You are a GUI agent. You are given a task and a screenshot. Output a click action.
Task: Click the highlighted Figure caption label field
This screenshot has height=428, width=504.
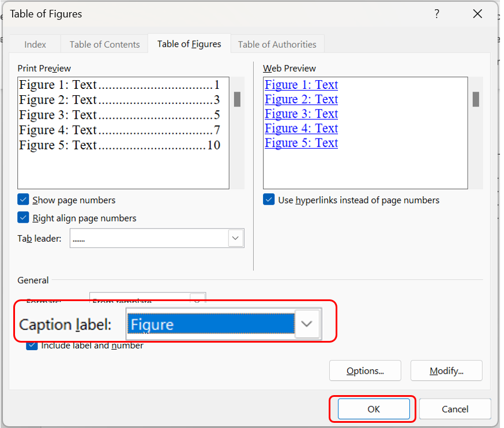[x=210, y=324]
